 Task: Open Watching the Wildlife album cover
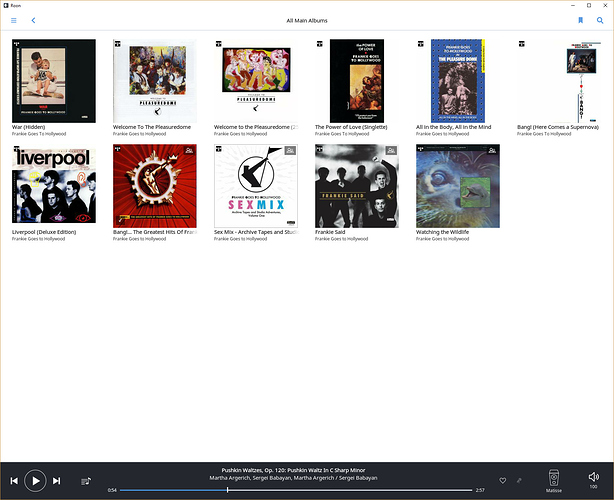(x=458, y=186)
